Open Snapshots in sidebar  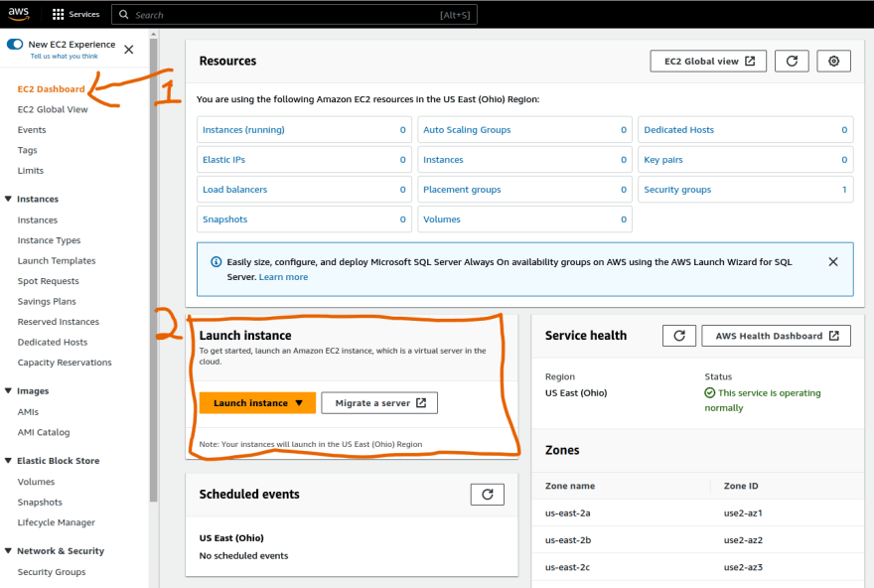point(40,503)
